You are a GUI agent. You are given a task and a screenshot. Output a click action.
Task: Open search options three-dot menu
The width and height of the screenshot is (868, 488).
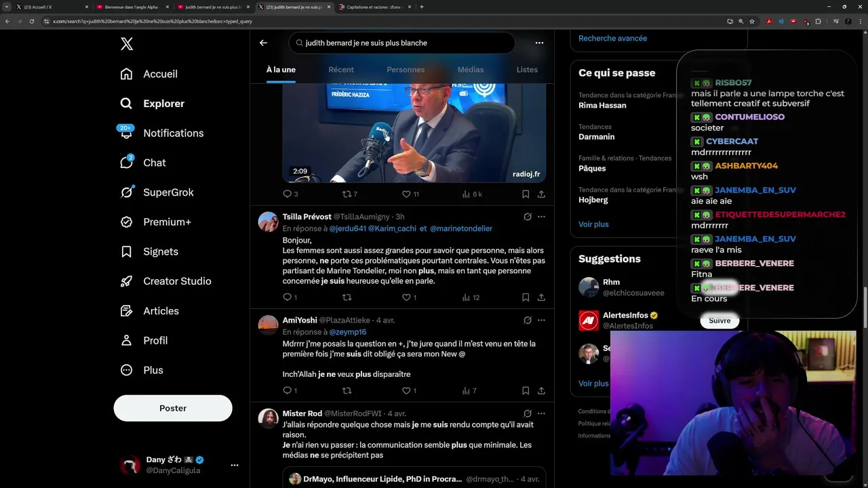(x=539, y=43)
